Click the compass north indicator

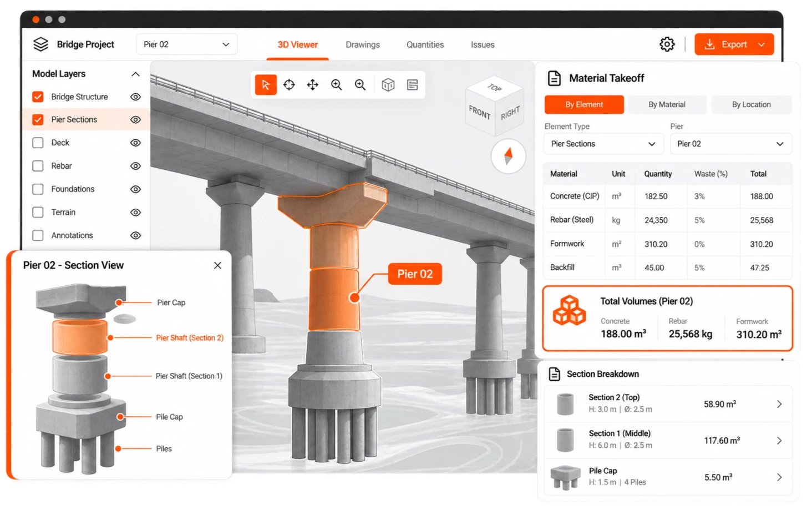pos(508,156)
